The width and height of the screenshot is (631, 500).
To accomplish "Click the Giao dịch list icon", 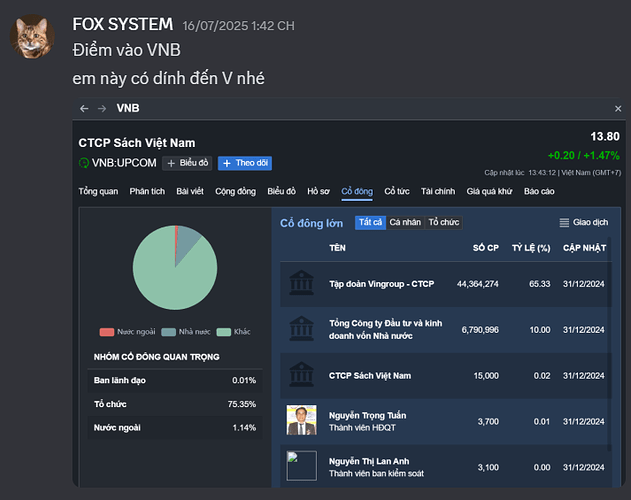I will coord(564,223).
